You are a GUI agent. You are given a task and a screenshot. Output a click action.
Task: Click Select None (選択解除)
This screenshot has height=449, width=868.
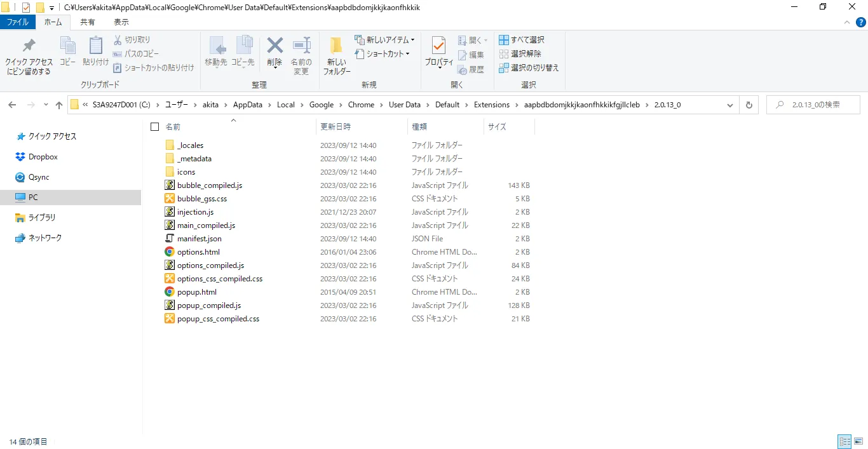coord(520,54)
